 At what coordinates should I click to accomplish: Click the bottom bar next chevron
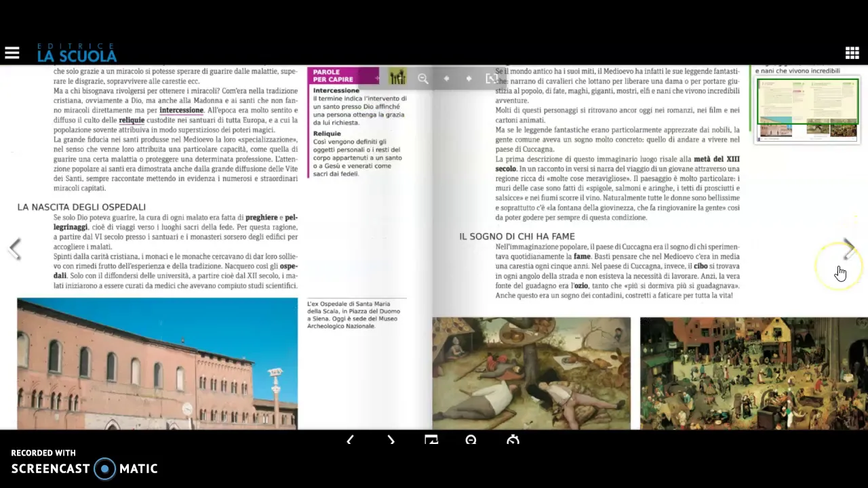pos(391,440)
